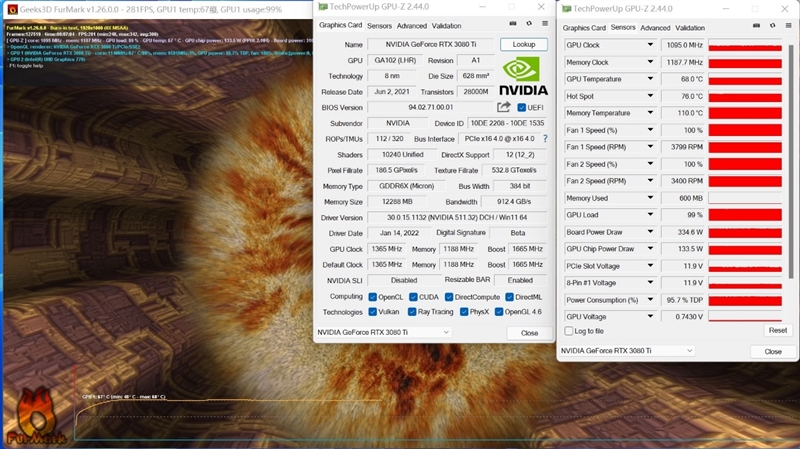Click the BIOS Version field 94.02.71.00.01

tap(431, 107)
